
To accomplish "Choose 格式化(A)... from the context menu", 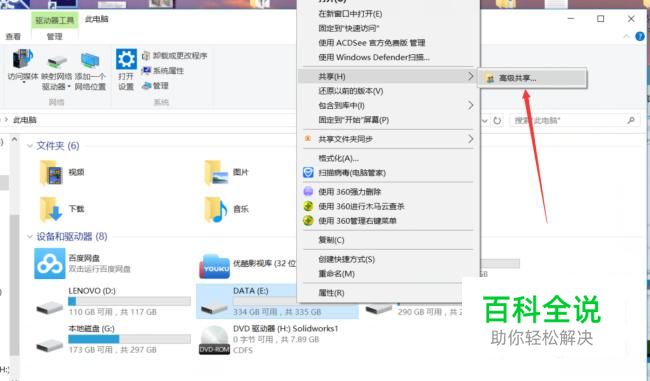I will [338, 158].
